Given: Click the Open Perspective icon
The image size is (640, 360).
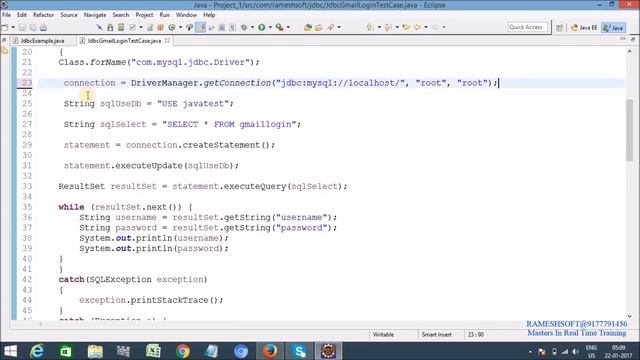Looking at the screenshot, I should click(559, 27).
